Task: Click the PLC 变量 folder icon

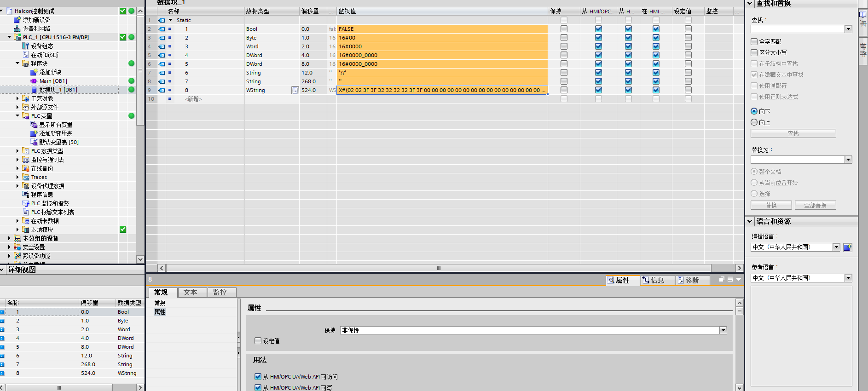Action: 26,116
